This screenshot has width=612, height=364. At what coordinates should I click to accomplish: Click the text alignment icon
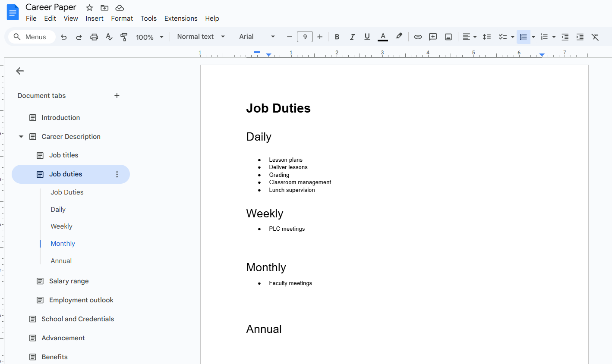tap(467, 37)
